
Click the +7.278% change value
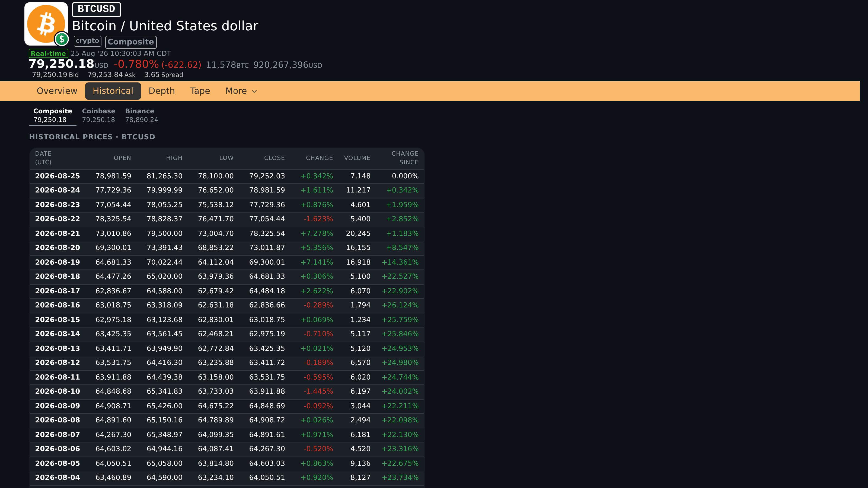(x=317, y=234)
